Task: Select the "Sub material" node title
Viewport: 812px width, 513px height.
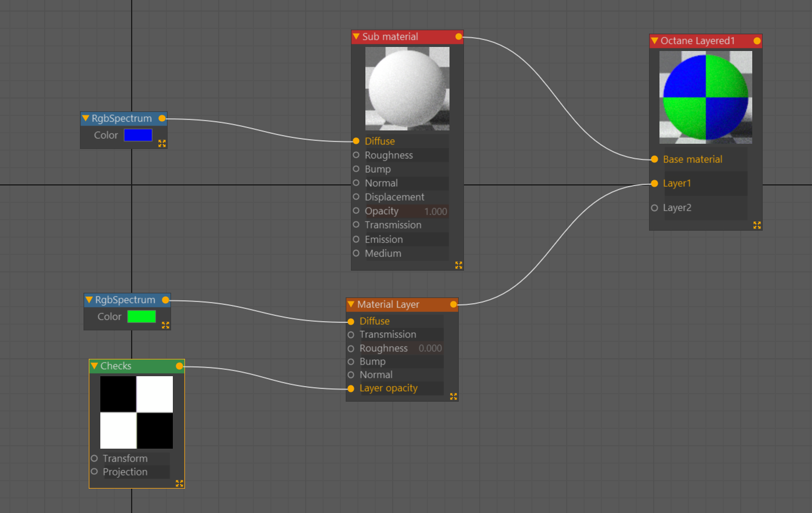Action: tap(390, 37)
